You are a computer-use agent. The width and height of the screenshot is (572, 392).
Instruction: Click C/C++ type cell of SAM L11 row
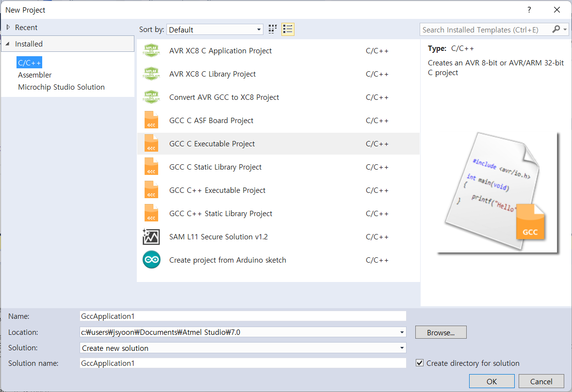point(377,237)
